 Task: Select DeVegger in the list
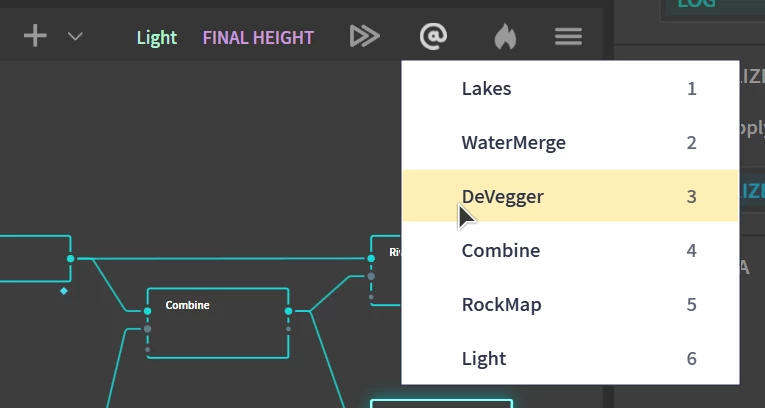(570, 196)
